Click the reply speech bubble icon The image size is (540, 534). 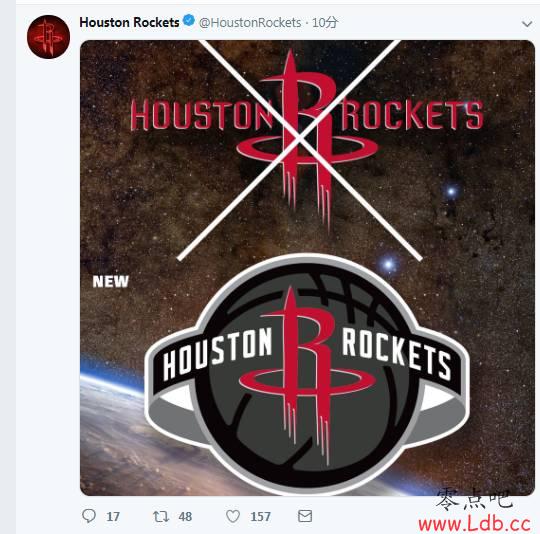click(x=89, y=516)
